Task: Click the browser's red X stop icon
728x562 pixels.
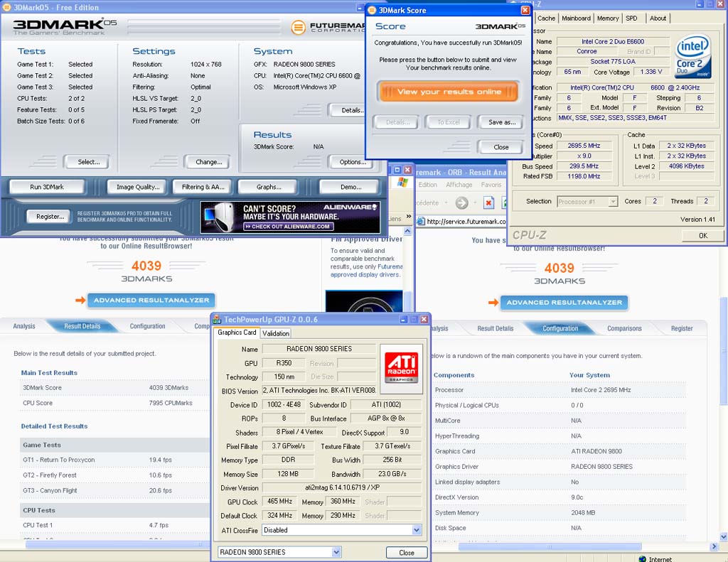Action: tap(488, 202)
